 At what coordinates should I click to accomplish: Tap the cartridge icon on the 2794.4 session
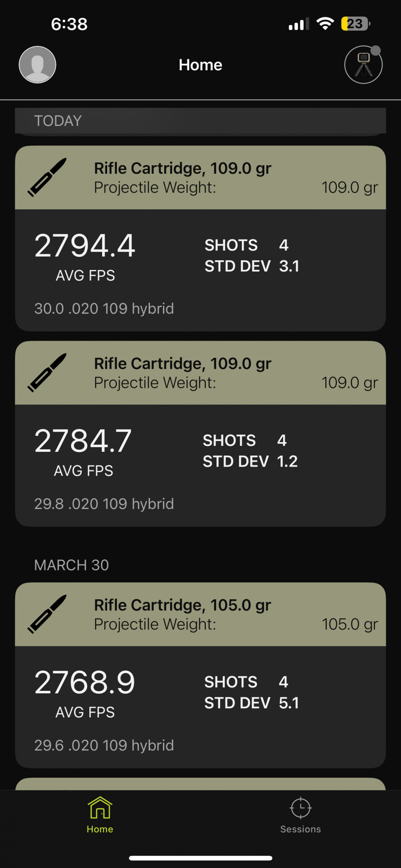pyautogui.click(x=47, y=177)
